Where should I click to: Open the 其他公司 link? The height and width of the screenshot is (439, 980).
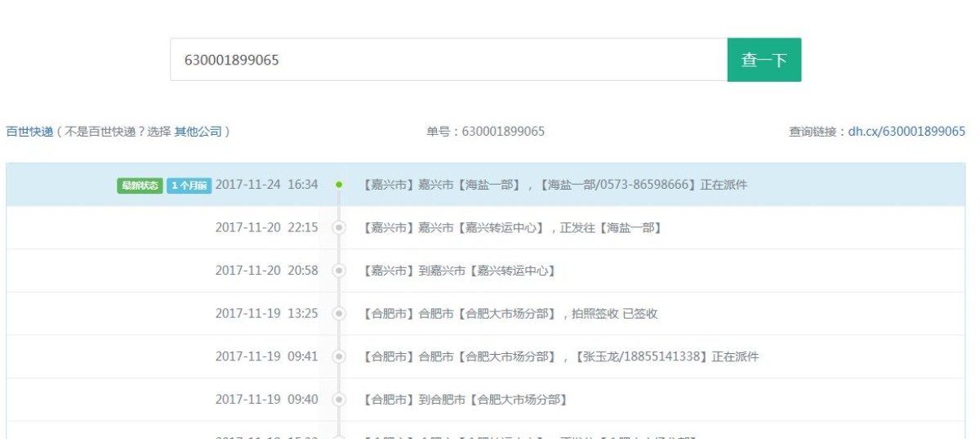point(198,132)
